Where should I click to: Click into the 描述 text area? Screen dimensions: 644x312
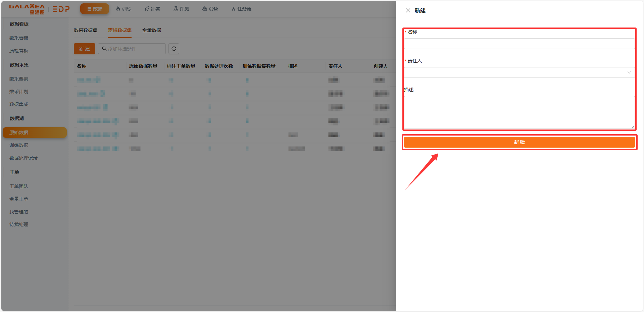[x=519, y=112]
